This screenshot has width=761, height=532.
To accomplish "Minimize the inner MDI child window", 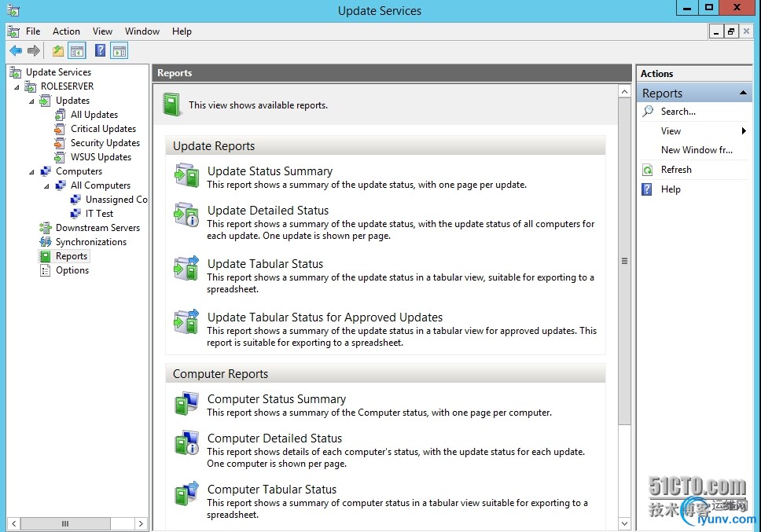I will pos(716,32).
